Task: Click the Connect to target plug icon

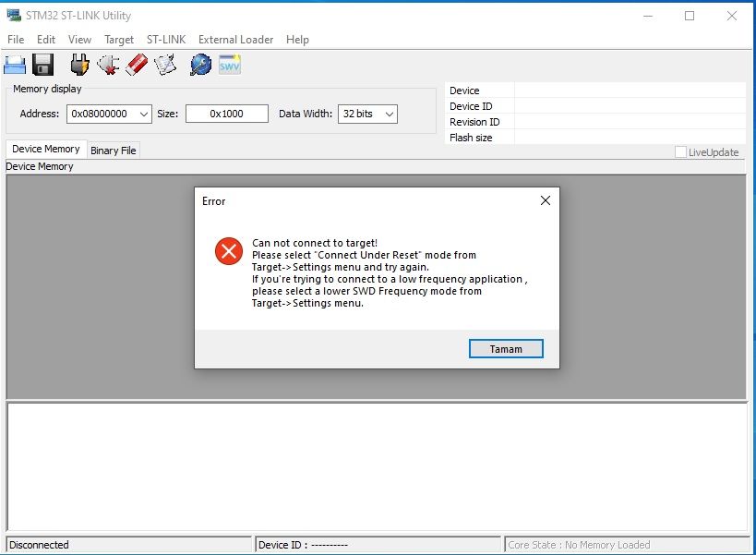Action: click(x=79, y=65)
